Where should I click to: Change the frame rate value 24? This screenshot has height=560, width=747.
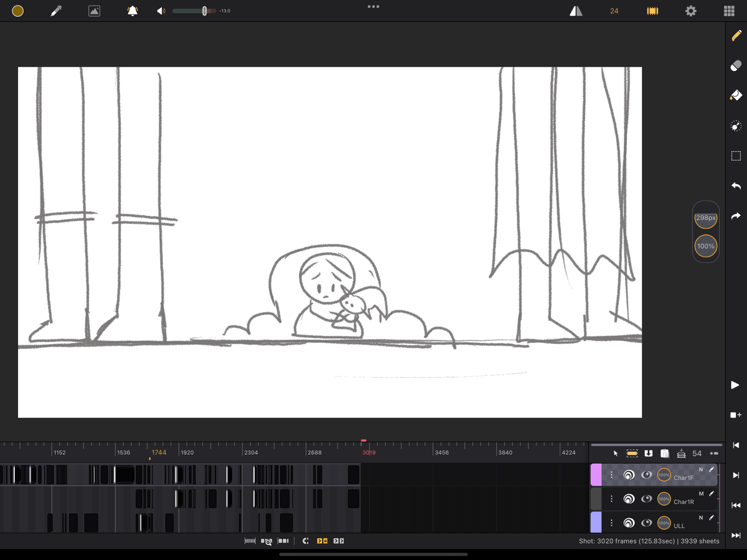[x=614, y=11]
